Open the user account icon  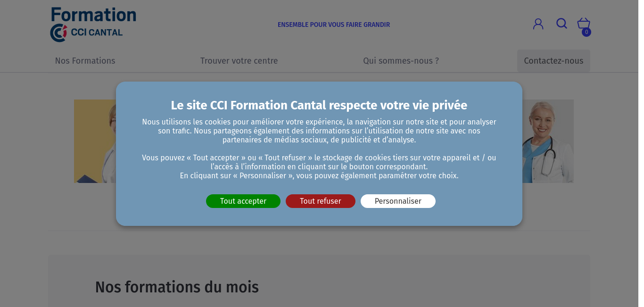click(x=538, y=24)
